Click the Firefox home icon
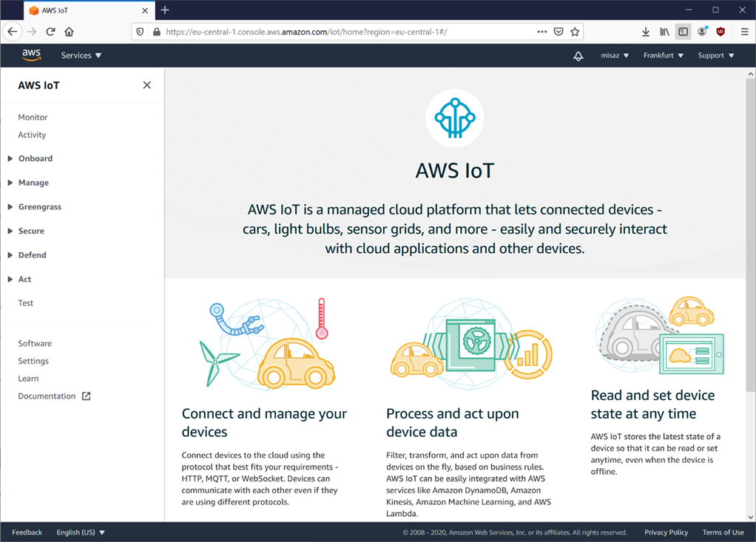Screen dimensions: 756x542 coord(69,32)
